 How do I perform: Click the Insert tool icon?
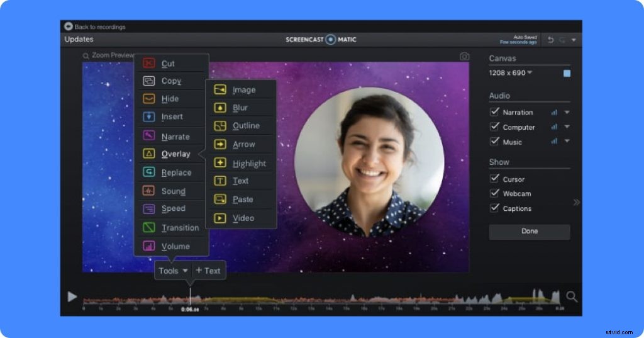148,116
